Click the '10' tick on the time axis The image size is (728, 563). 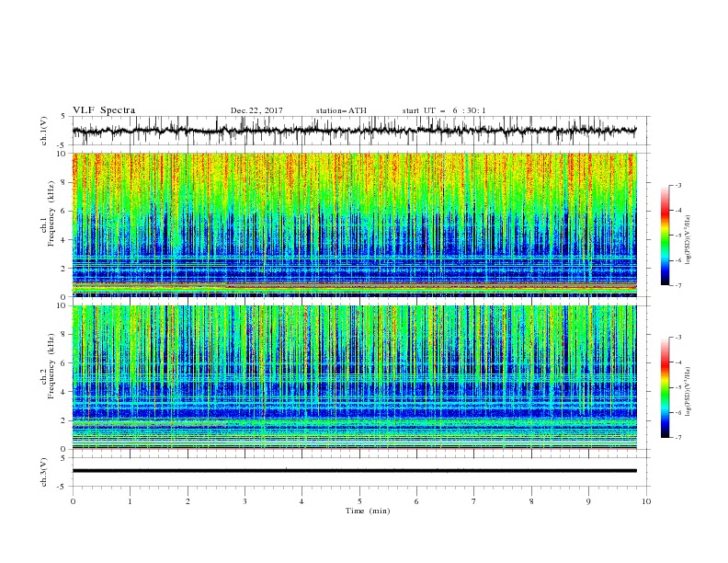coord(646,501)
